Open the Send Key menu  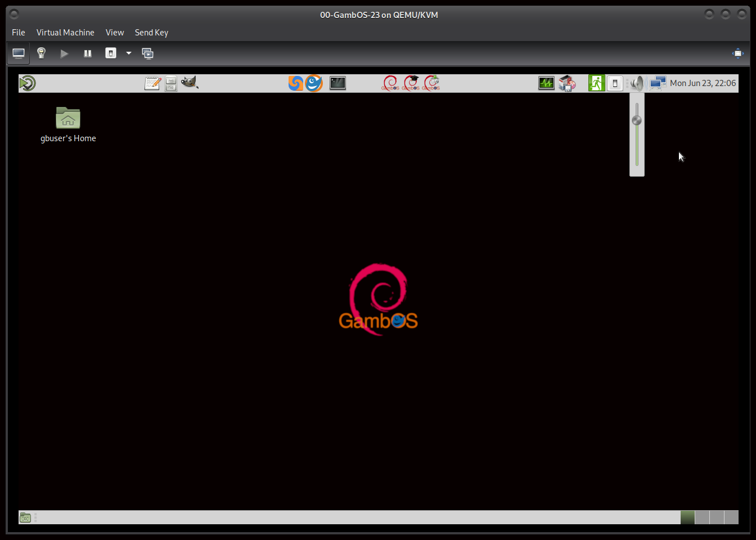(x=151, y=33)
